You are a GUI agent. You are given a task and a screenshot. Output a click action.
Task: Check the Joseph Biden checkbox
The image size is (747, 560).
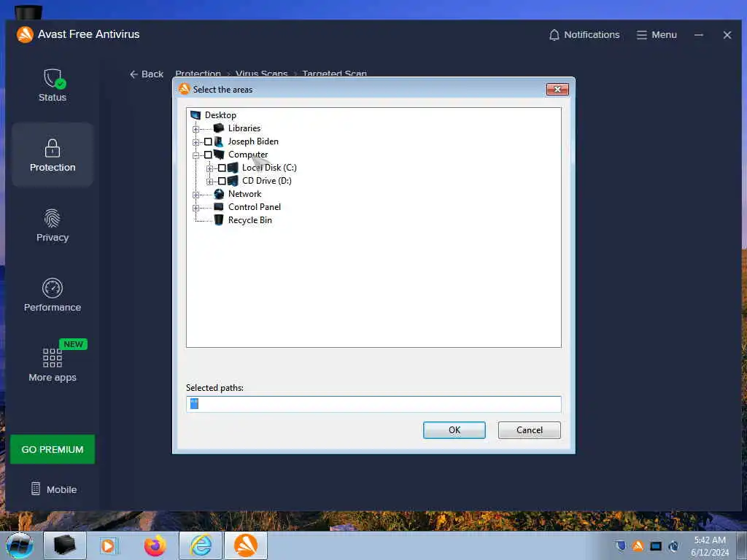tap(208, 141)
